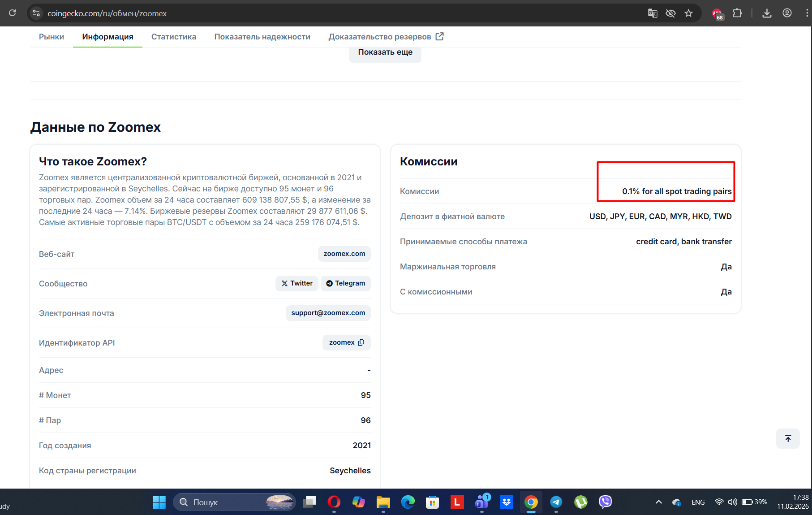
Task: Open Task View on the taskbar
Action: tap(309, 502)
